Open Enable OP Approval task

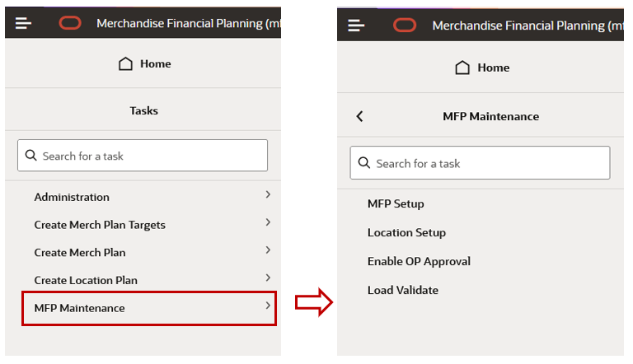click(419, 262)
